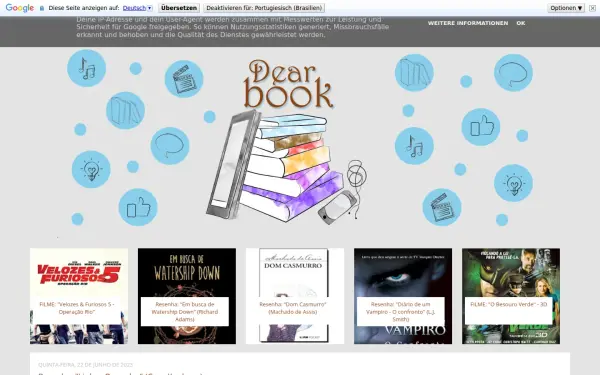
Task: Click Deaktivieren für: Portugiesisch (Brasilien)
Action: (264, 8)
